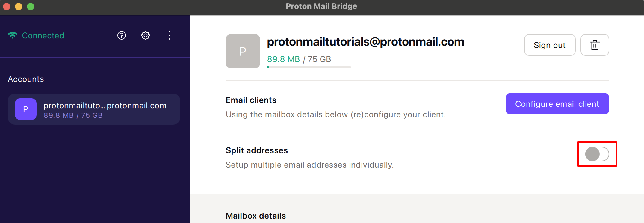This screenshot has height=223, width=644.
Task: Expand the Mailbox details section
Action: [x=256, y=216]
